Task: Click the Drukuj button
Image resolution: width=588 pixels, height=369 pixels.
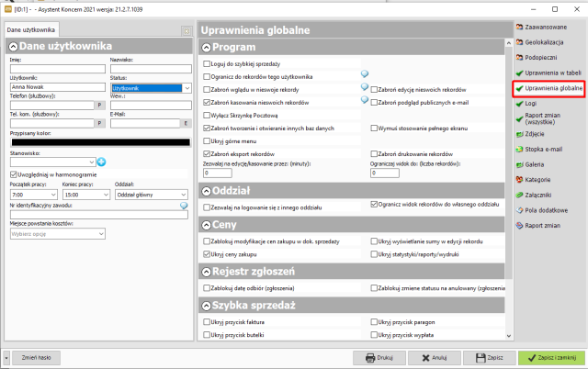Action: point(379,358)
